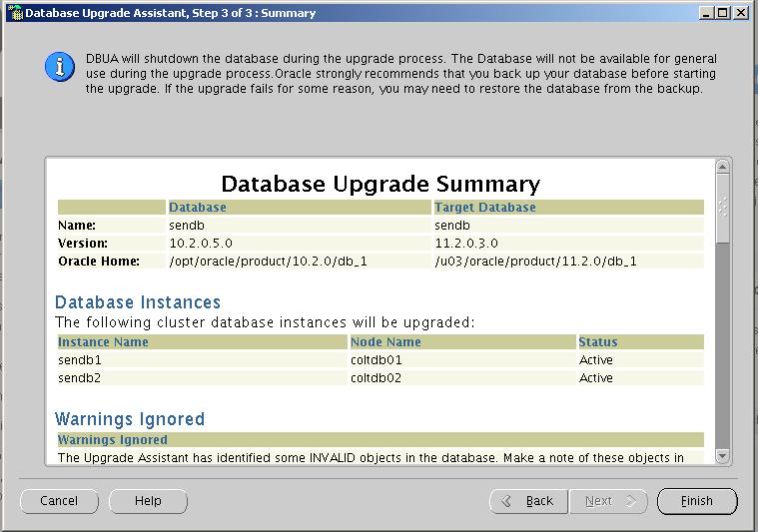The image size is (758, 532).
Task: Click the INVALID objects warning text
Action: pyautogui.click(x=371, y=457)
